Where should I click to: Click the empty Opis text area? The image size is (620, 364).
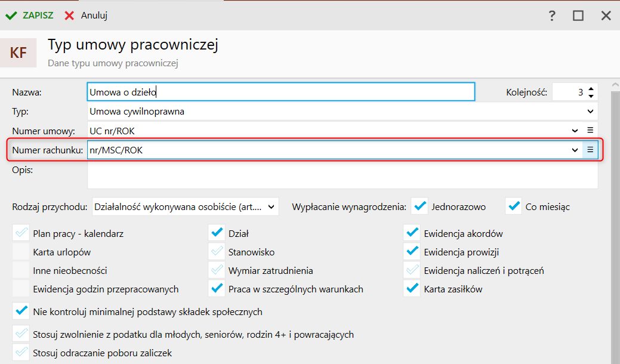pos(342,176)
